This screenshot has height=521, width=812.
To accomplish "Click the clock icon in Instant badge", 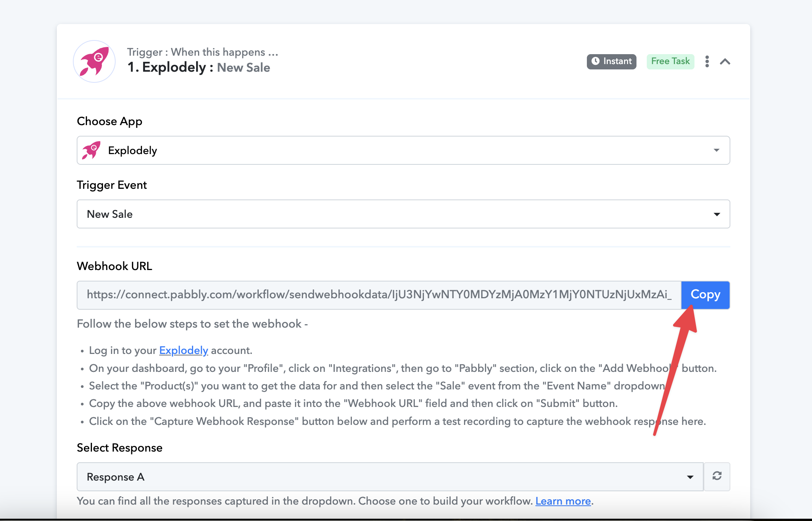I will pyautogui.click(x=595, y=61).
